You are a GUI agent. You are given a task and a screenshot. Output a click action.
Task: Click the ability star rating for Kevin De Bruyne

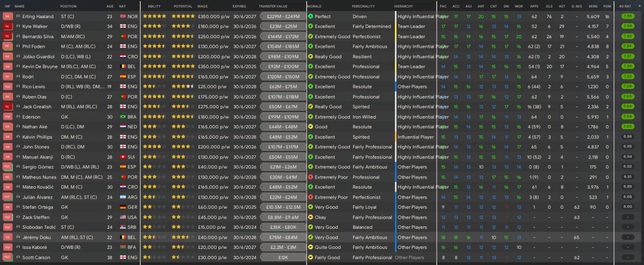(154, 66)
